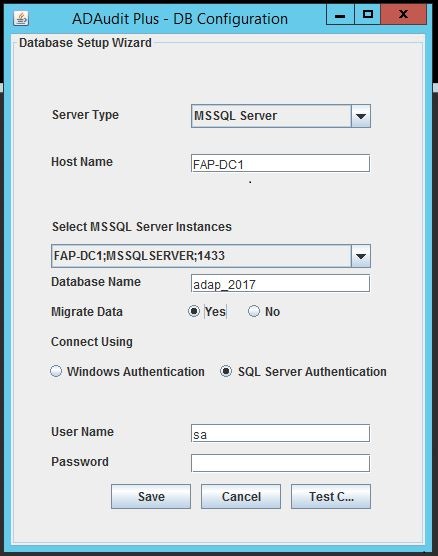Expand the MSSQL Server Instances arrow
This screenshot has height=556, width=438.
click(x=361, y=256)
